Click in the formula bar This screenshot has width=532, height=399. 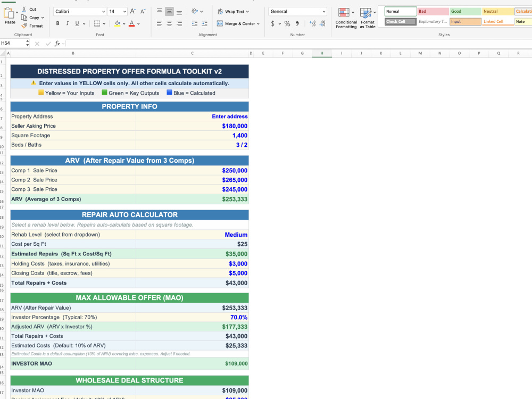(298, 44)
